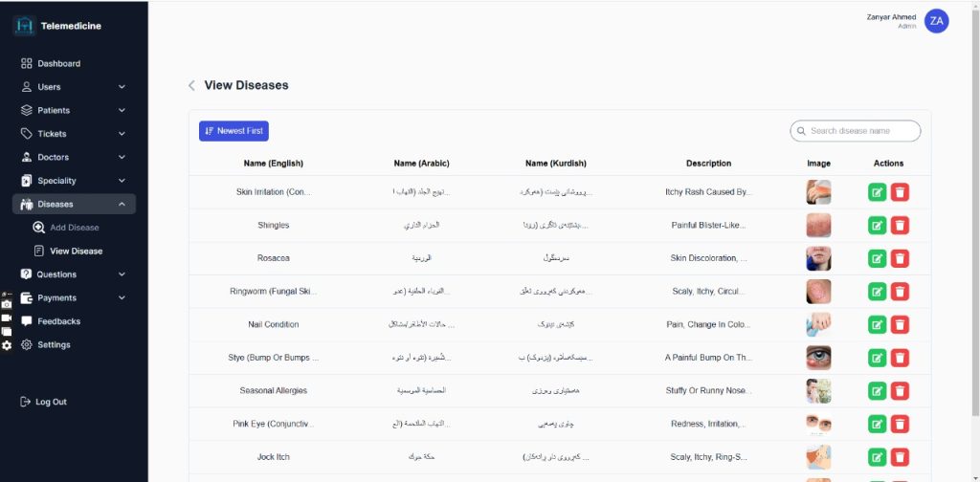Open Settings in the sidebar

click(x=54, y=344)
